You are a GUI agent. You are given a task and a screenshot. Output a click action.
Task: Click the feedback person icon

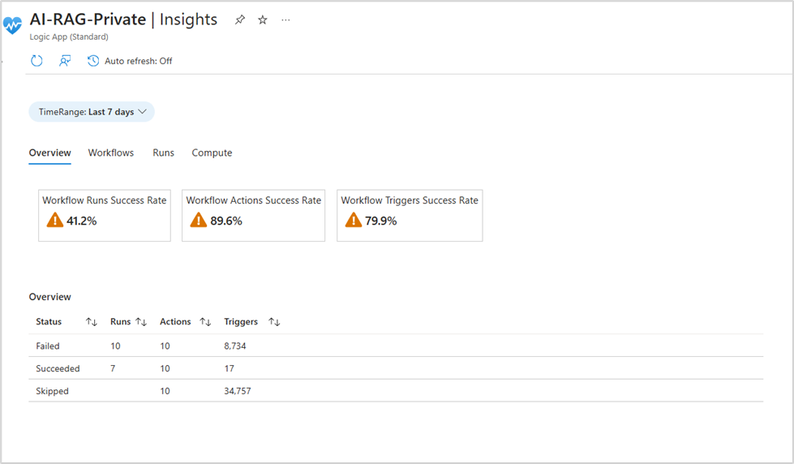coord(65,61)
